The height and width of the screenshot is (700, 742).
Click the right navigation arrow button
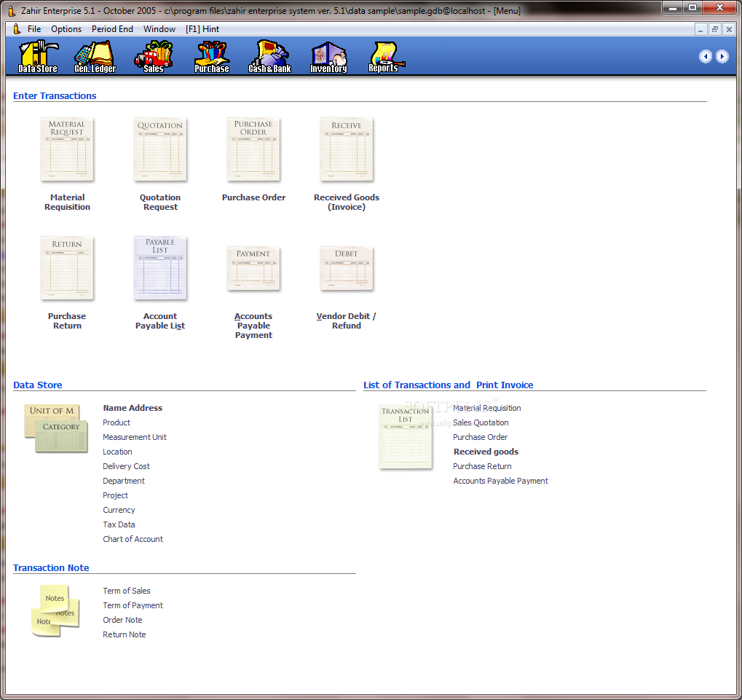coord(722,56)
